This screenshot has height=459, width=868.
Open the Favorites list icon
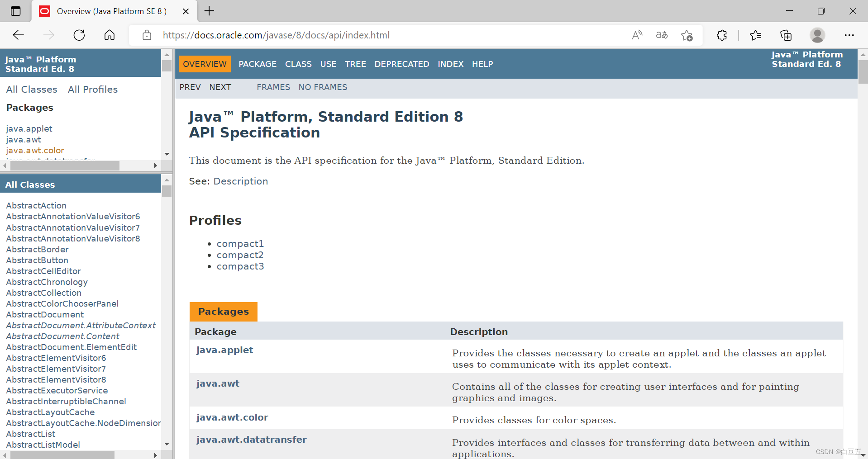tap(755, 35)
